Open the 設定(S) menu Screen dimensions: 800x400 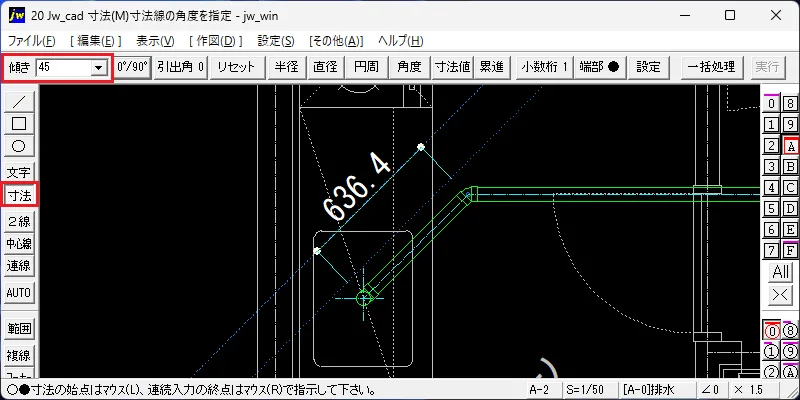point(276,41)
